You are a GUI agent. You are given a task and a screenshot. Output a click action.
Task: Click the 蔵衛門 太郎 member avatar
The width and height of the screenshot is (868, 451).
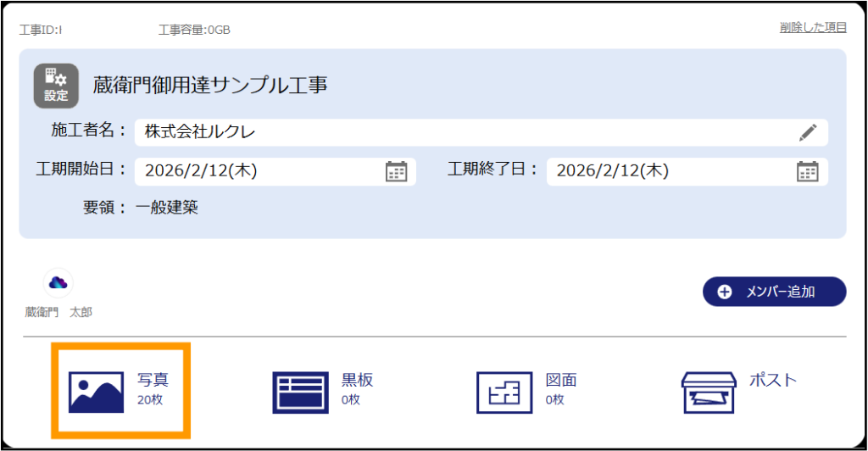click(58, 283)
